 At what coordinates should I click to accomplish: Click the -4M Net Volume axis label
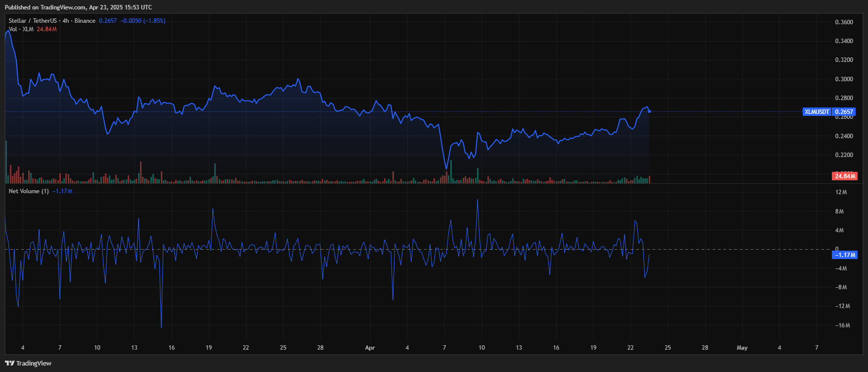pyautogui.click(x=841, y=268)
